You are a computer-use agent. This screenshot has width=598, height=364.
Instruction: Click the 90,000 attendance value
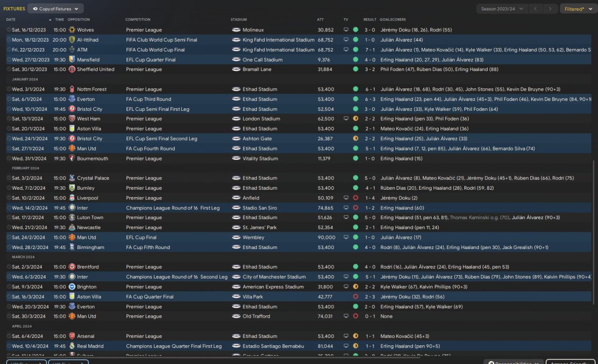pyautogui.click(x=327, y=237)
